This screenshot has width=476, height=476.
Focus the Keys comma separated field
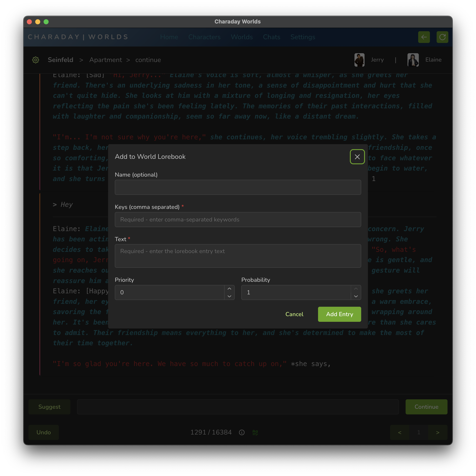(x=238, y=220)
